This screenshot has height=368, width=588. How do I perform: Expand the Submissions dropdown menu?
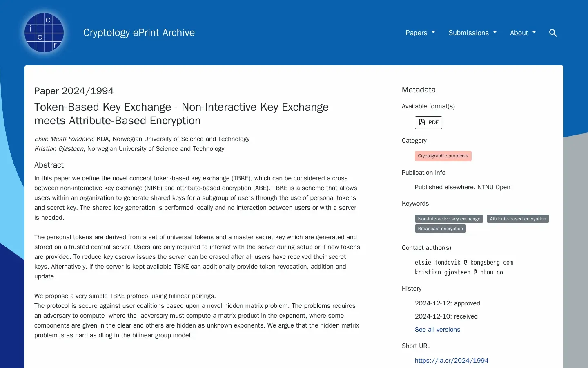coord(472,33)
